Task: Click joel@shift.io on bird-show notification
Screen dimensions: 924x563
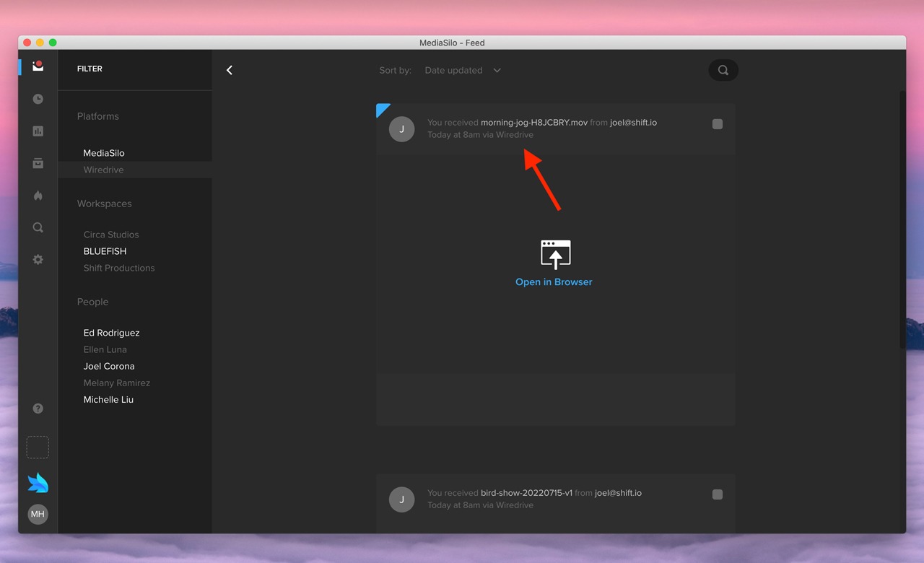Action: (x=618, y=493)
